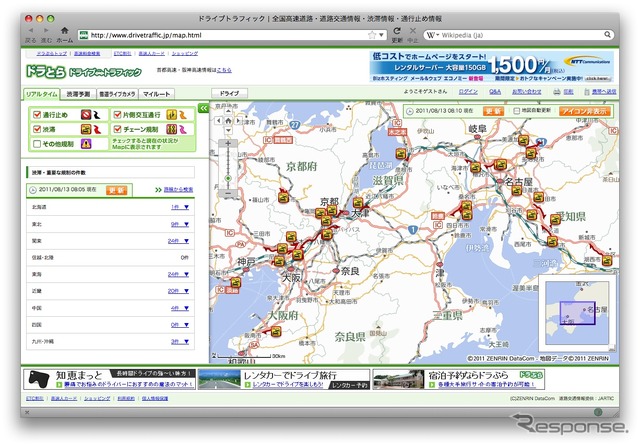Collapse the side panel with the green << icon
The height and width of the screenshot is (446, 640).
(x=203, y=108)
